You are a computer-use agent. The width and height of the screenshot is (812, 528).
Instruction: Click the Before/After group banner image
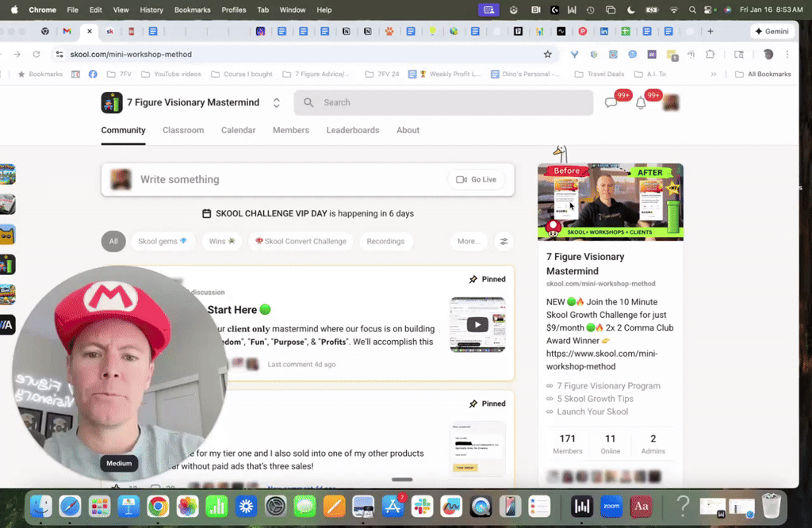(611, 202)
